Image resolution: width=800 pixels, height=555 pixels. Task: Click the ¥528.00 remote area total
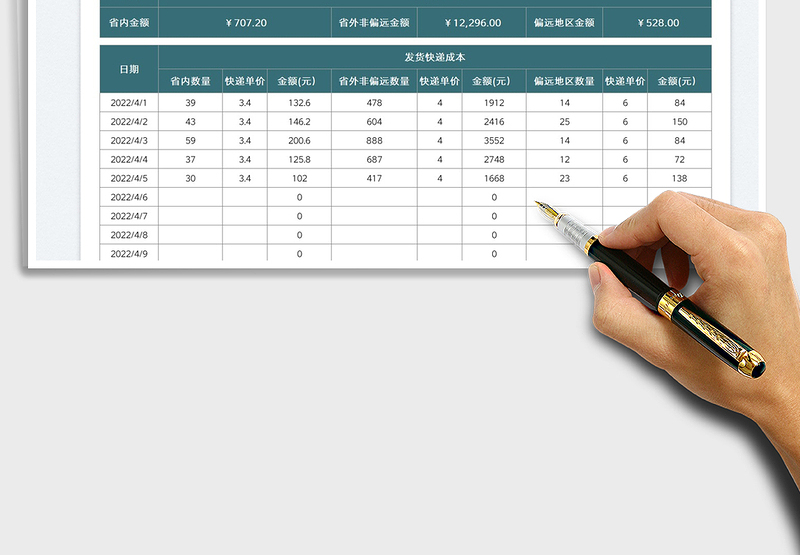click(657, 22)
